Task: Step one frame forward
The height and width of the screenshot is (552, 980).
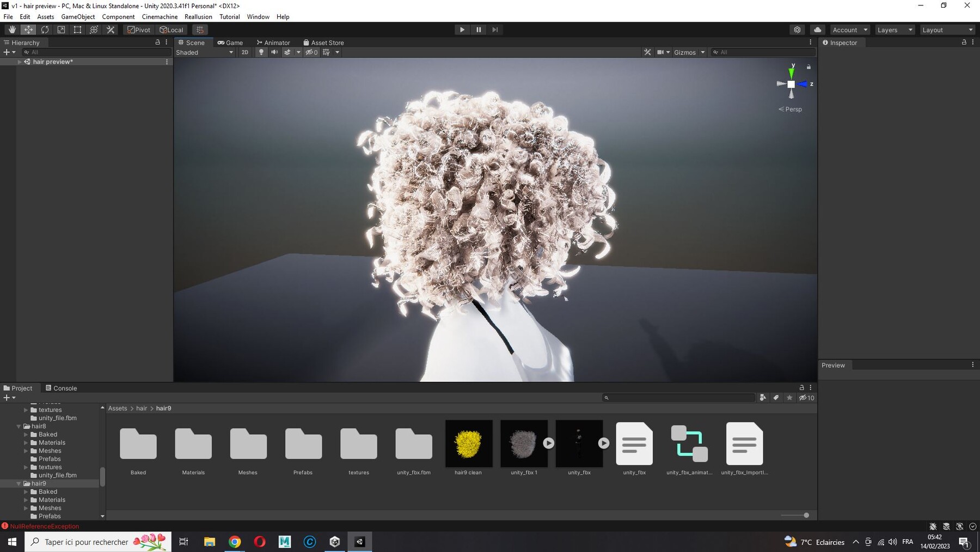Action: 495,30
